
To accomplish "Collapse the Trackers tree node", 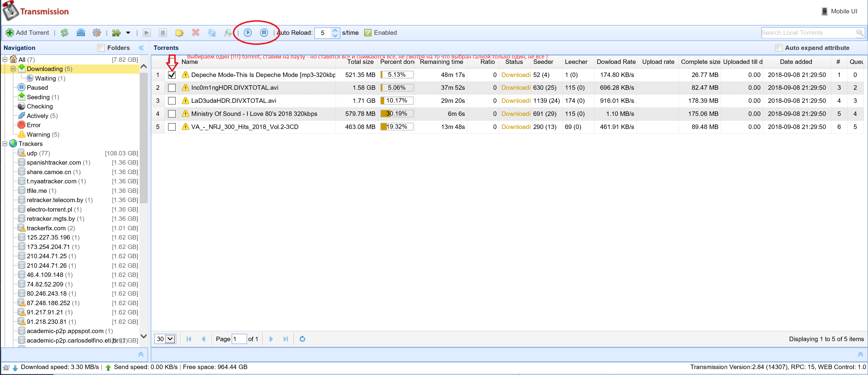I will (x=5, y=144).
